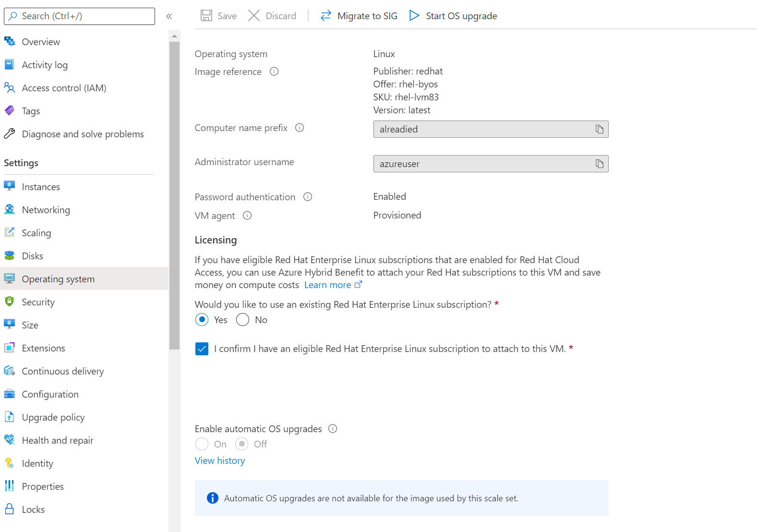This screenshot has height=532, width=757.
Task: Click the Networking globe icon
Action: (x=10, y=210)
